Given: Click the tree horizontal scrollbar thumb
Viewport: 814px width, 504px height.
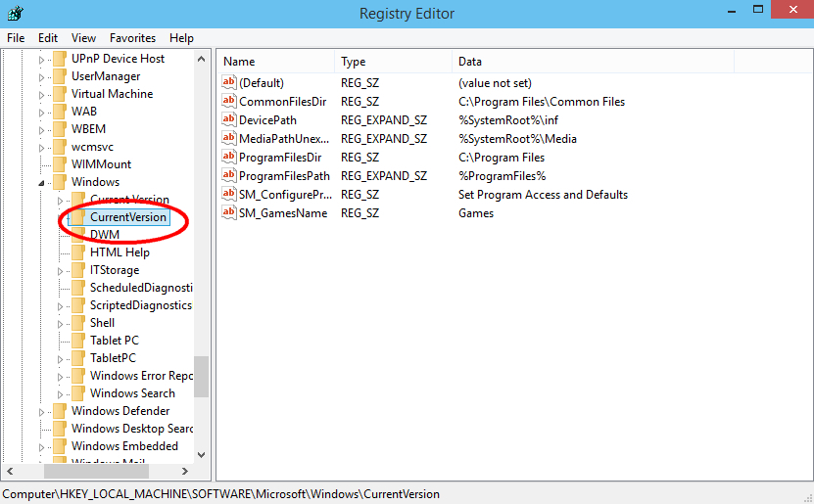Looking at the screenshot, I should point(97,472).
